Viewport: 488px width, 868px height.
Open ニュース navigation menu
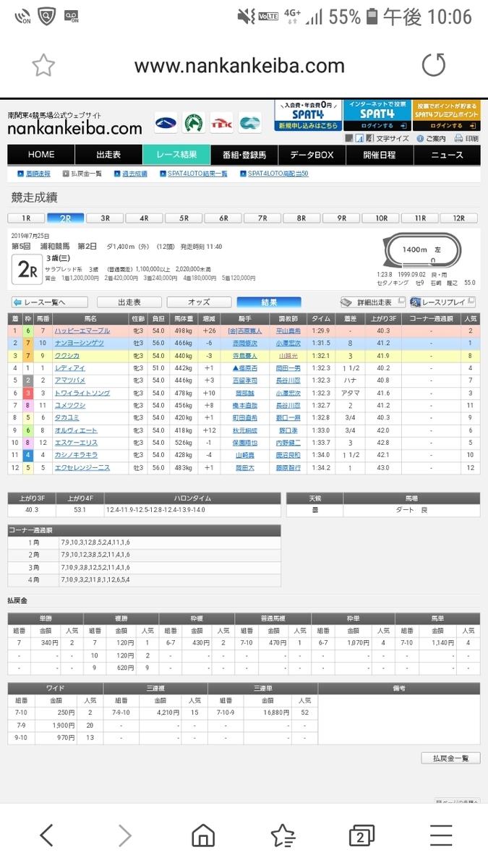[447, 155]
